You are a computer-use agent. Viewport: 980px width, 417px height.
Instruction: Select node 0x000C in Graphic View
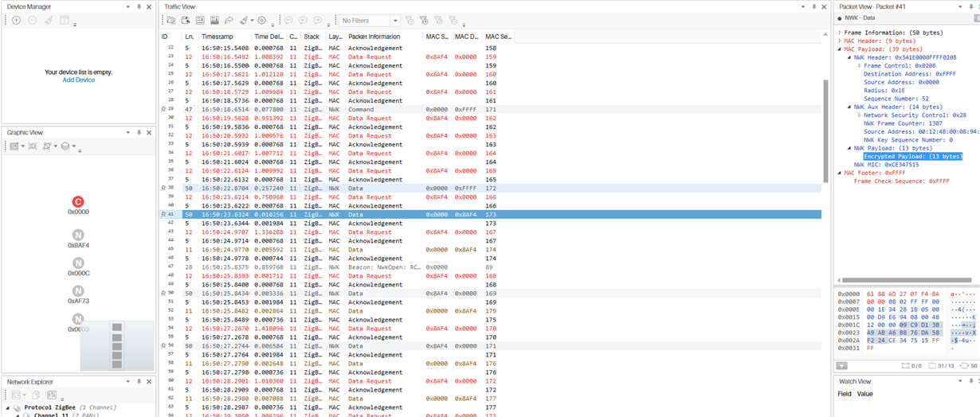pos(78,263)
